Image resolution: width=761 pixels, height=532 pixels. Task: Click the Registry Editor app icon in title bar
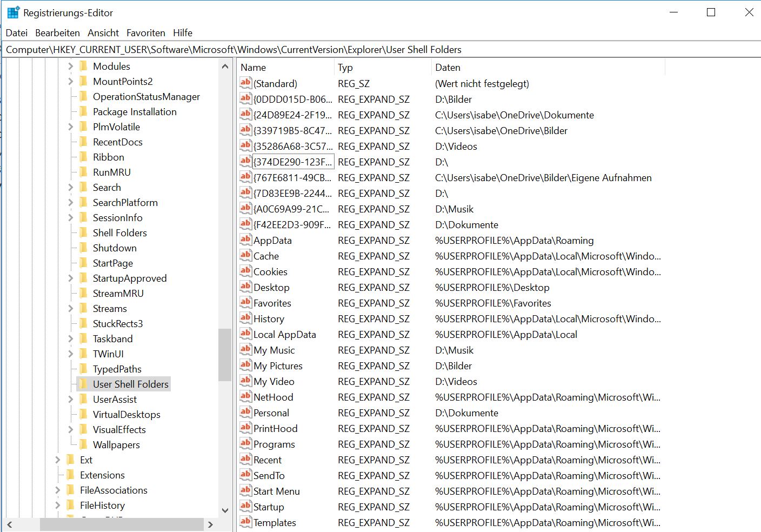[x=14, y=12]
